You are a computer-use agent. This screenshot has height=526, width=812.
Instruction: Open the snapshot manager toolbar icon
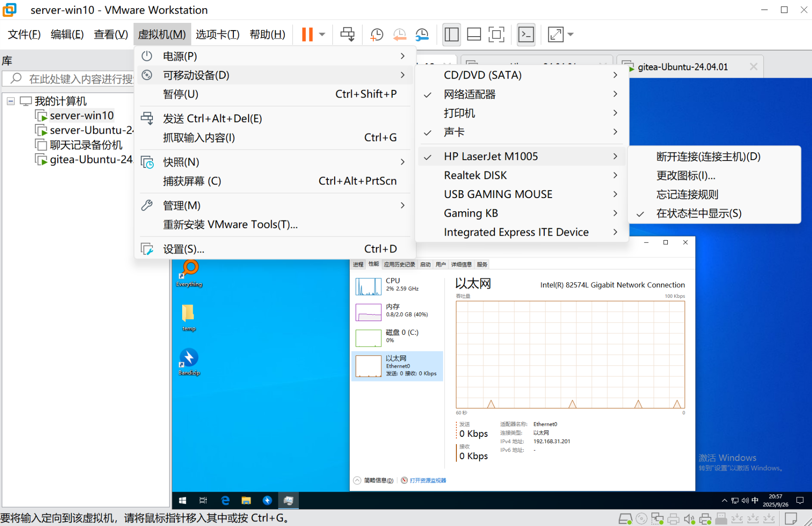tap(422, 34)
